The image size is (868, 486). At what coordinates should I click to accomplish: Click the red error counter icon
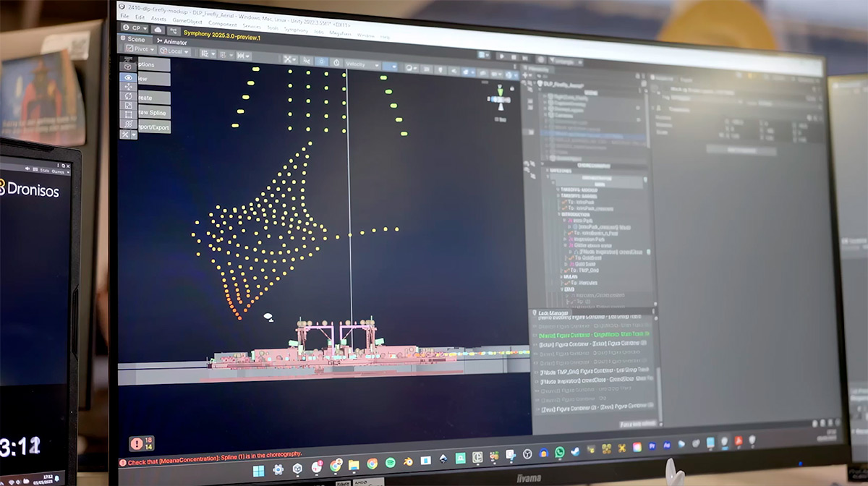pos(136,443)
